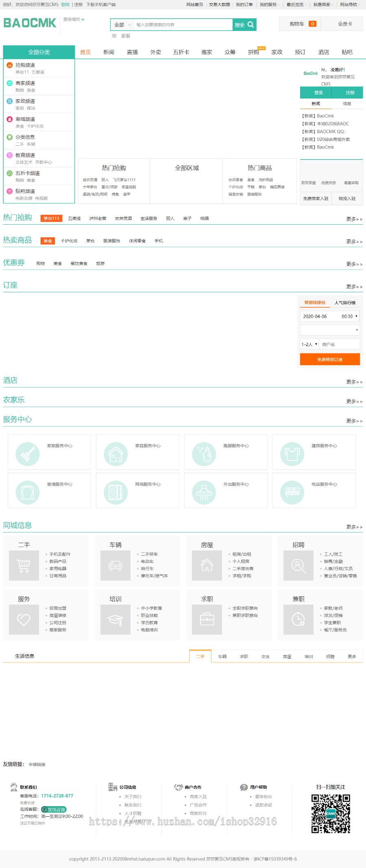Image resolution: width=366 pixels, height=868 pixels.
Task: Click into the search input field
Action: coord(183,25)
